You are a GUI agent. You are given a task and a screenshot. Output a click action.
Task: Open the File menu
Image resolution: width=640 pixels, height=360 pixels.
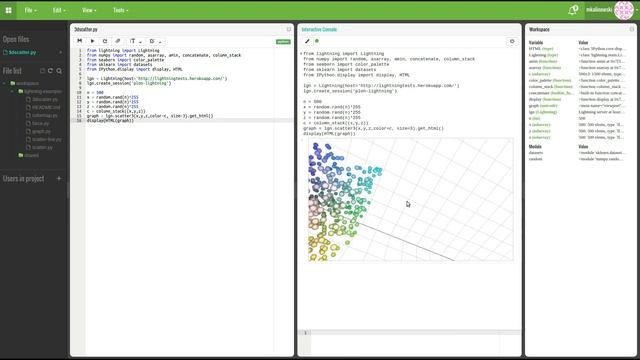point(30,10)
